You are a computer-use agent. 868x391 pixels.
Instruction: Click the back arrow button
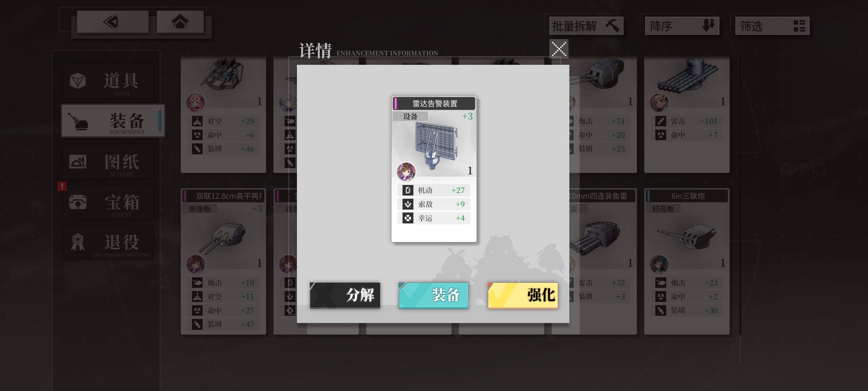[112, 22]
